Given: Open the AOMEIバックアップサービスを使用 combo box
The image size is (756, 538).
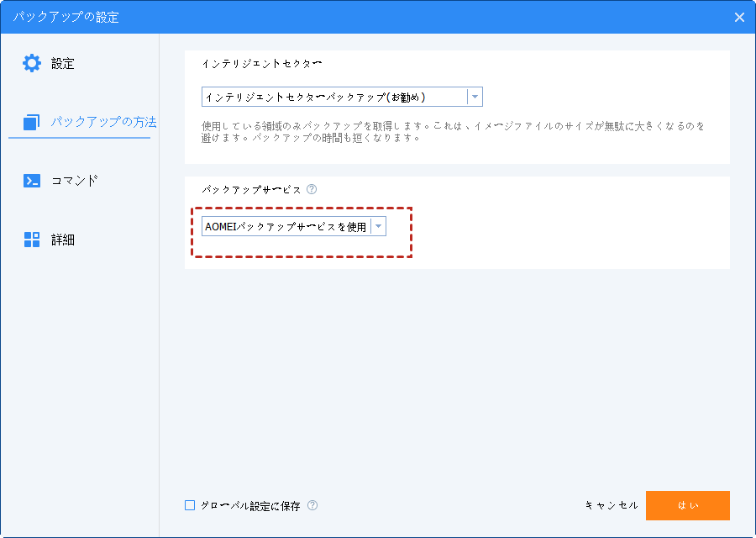Looking at the screenshot, I should (286, 226).
